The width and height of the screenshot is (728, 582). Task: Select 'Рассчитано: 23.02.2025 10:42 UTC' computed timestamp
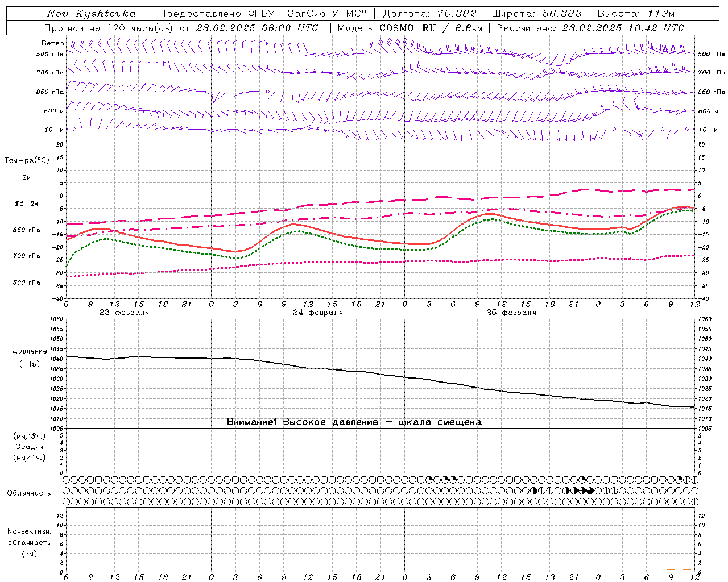[590, 28]
